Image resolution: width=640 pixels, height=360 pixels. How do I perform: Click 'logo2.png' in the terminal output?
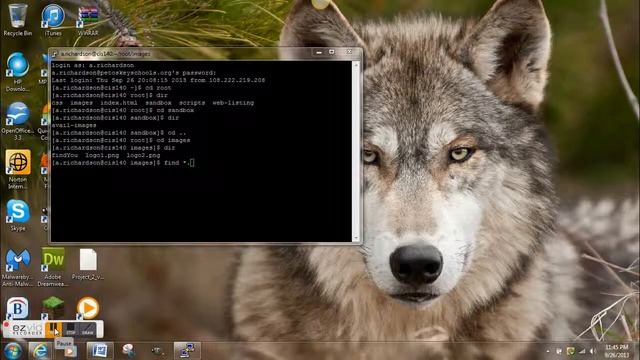point(143,155)
